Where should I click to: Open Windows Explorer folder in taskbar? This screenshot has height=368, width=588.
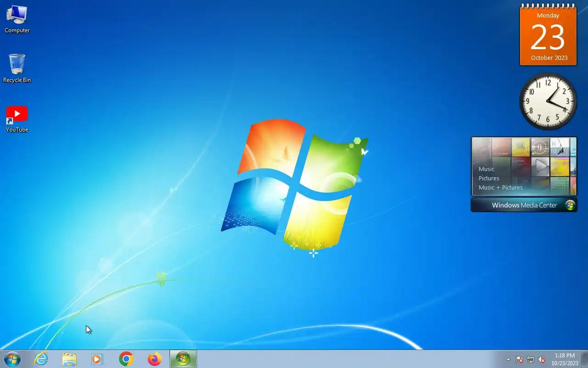click(69, 359)
